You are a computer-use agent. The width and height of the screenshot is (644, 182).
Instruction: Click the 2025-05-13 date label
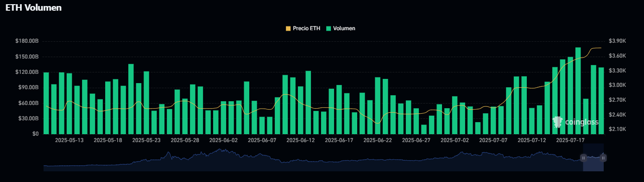(x=69, y=140)
